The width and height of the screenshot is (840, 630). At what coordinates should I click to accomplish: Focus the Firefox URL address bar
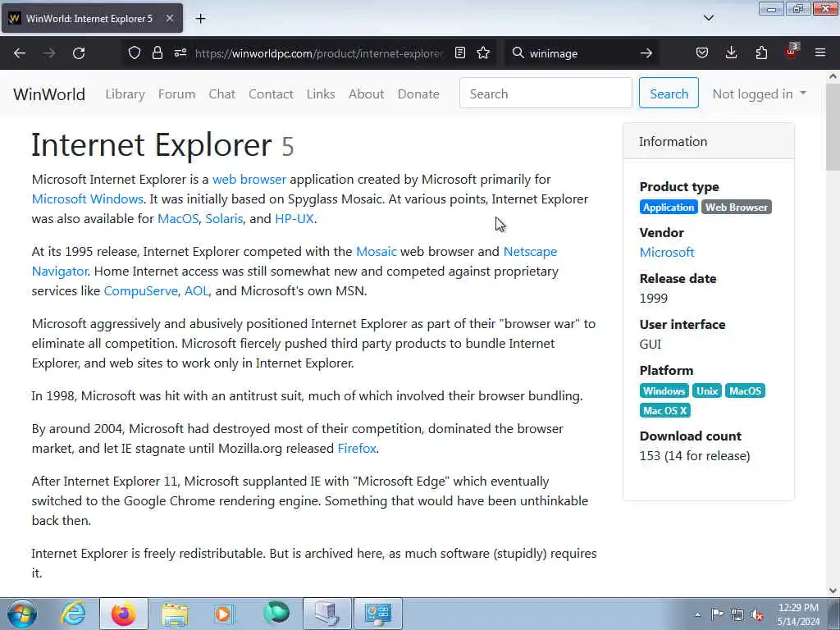coord(319,53)
